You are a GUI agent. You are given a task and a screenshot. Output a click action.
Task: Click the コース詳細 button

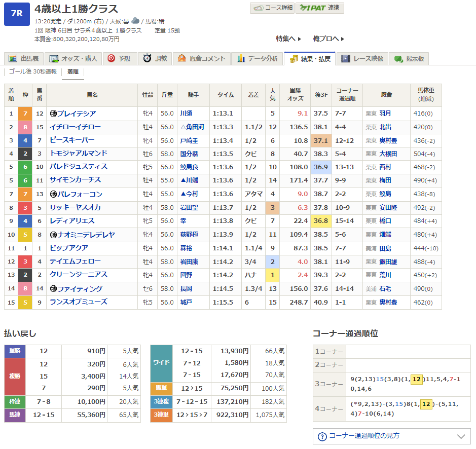[272, 8]
